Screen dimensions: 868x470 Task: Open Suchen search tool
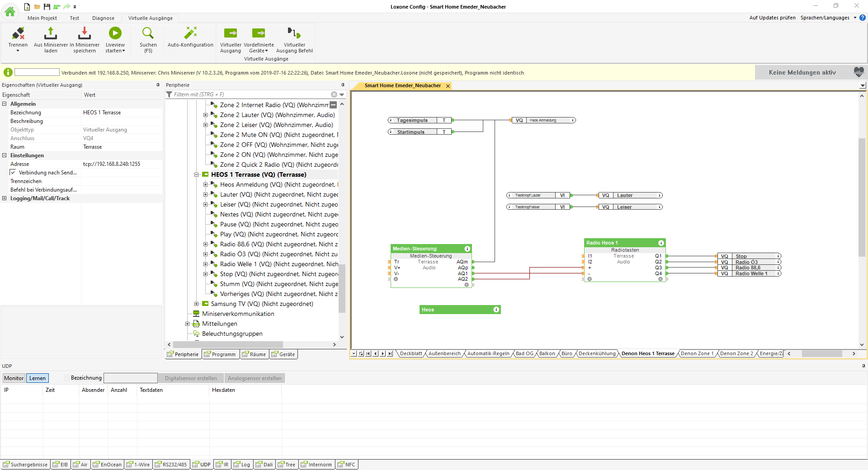148,33
